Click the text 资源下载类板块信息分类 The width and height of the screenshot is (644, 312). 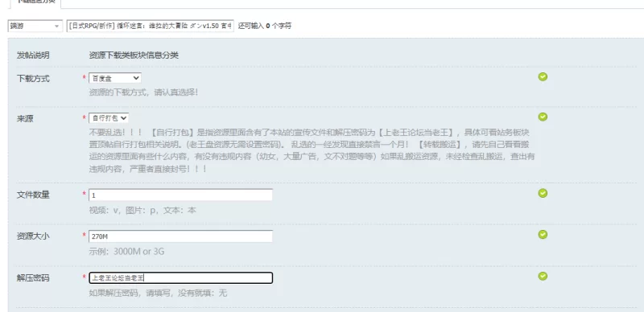click(134, 55)
